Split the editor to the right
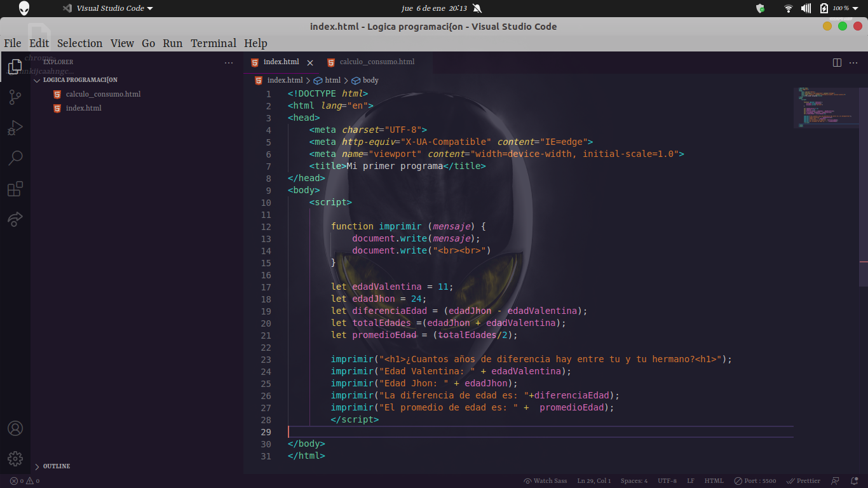Image resolution: width=868 pixels, height=488 pixels. [x=837, y=62]
